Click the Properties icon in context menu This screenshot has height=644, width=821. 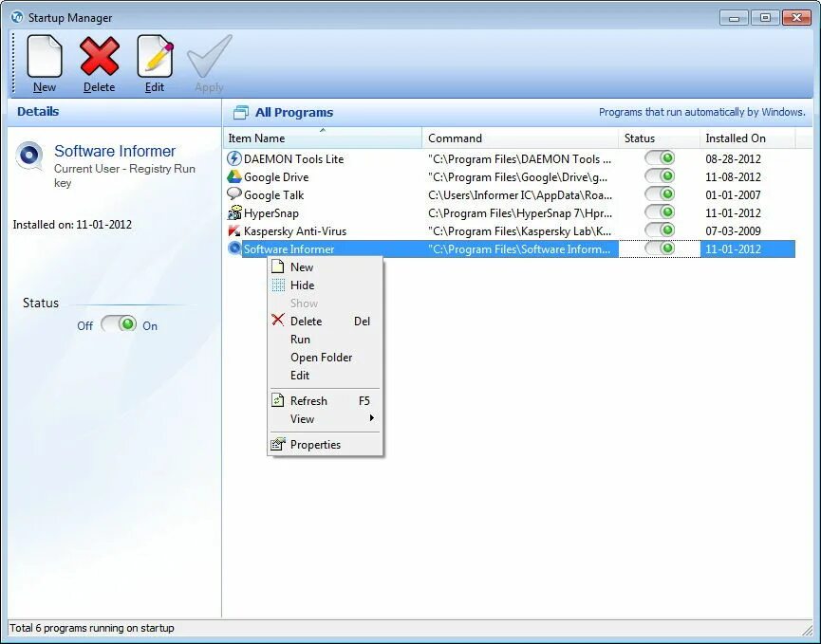278,444
